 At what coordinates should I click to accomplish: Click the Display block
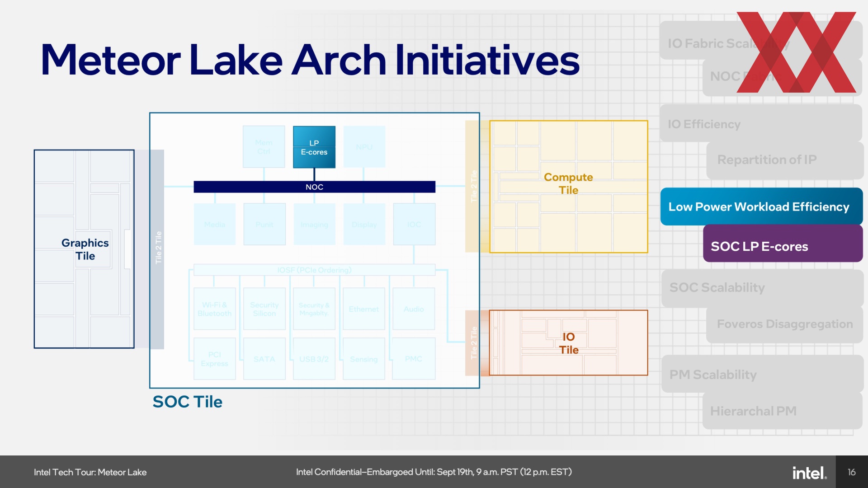(x=364, y=224)
